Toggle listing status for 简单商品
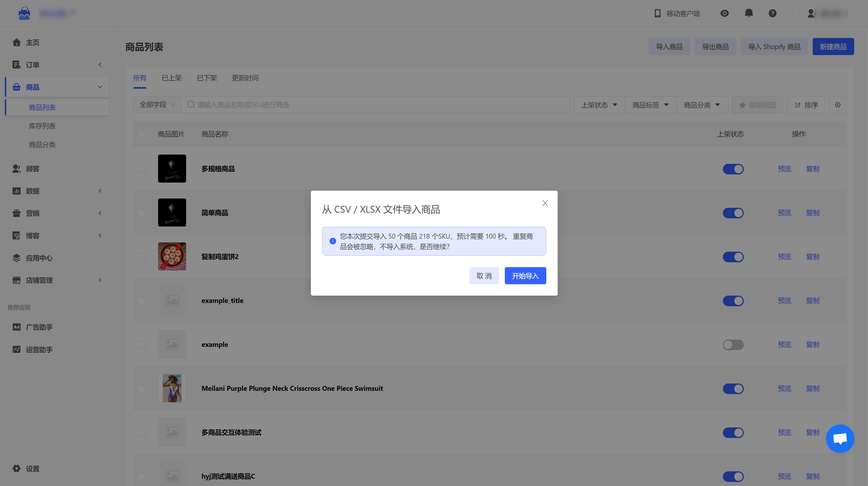The image size is (868, 486). tap(733, 213)
